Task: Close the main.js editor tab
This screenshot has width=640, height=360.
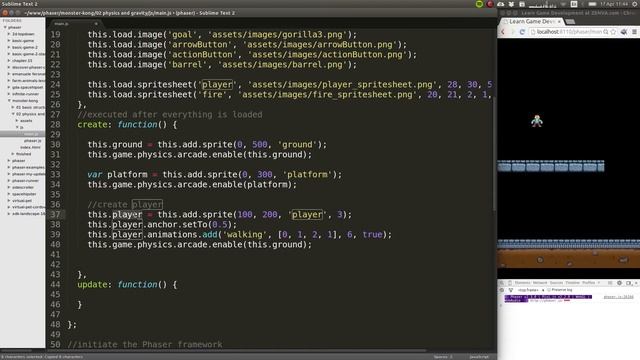Action: (x=96, y=24)
